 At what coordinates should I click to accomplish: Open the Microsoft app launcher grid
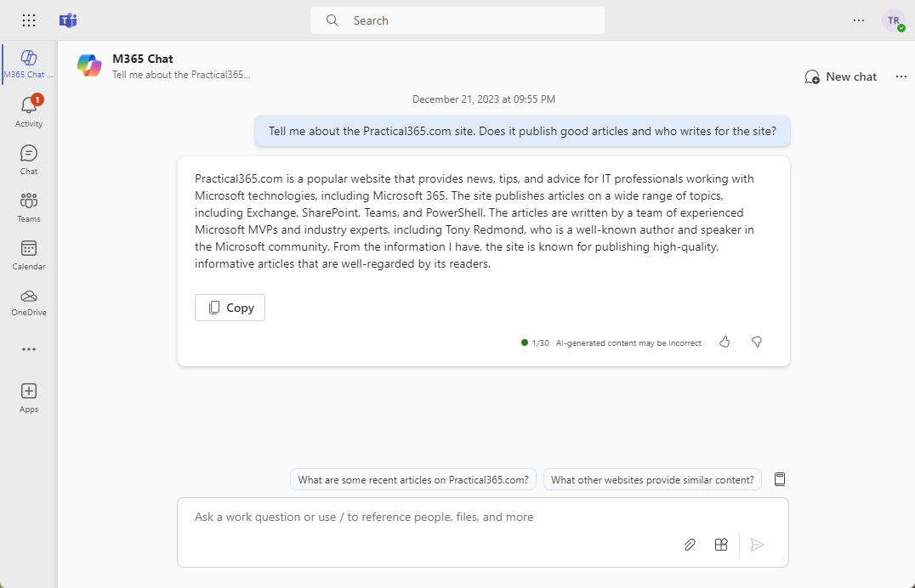(x=28, y=20)
